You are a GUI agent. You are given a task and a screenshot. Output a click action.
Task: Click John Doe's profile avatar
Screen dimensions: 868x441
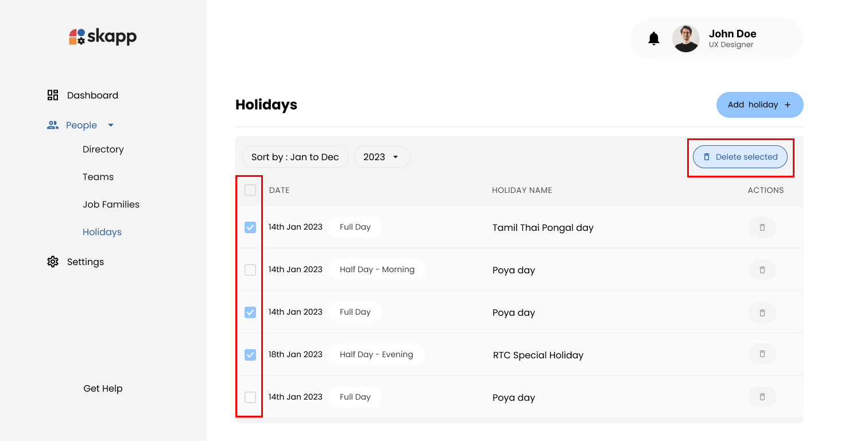point(686,38)
